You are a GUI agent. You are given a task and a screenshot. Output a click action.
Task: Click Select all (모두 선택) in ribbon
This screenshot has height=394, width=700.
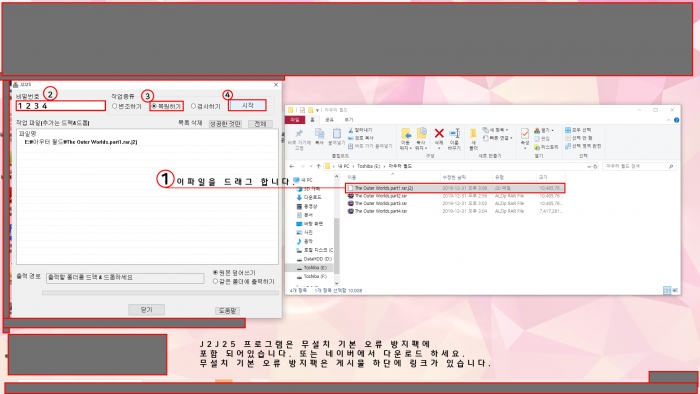coord(579,130)
